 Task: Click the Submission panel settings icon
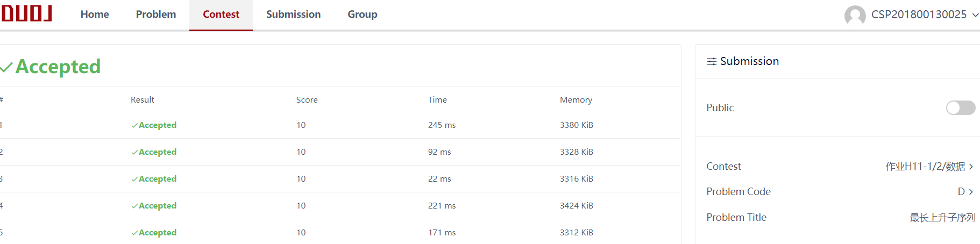(x=712, y=62)
